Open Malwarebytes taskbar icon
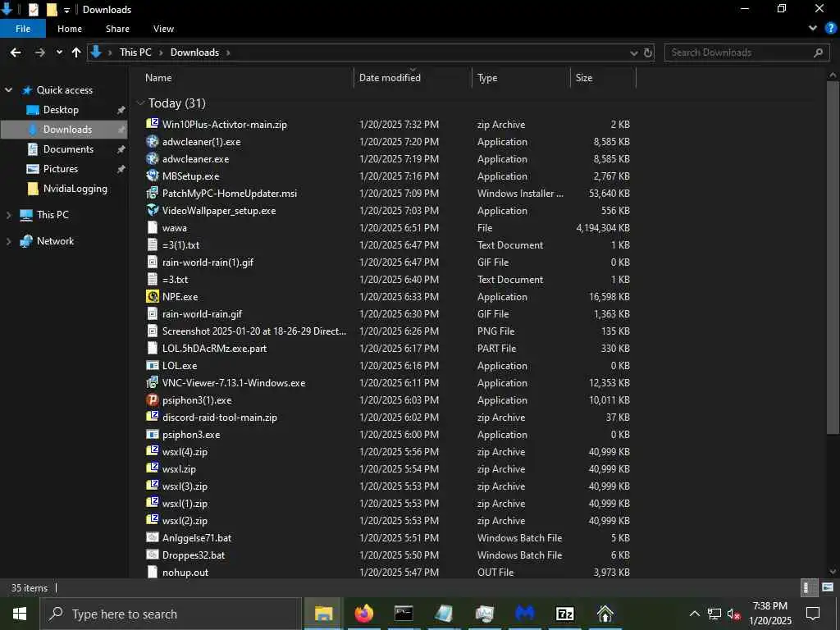The image size is (840, 630). pos(525,614)
